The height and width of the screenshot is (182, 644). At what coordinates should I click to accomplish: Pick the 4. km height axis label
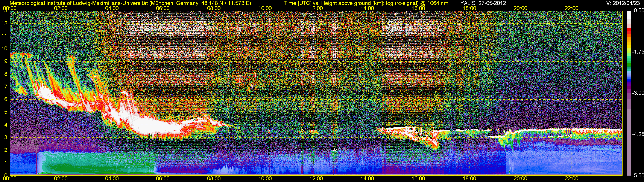(x=6, y=125)
